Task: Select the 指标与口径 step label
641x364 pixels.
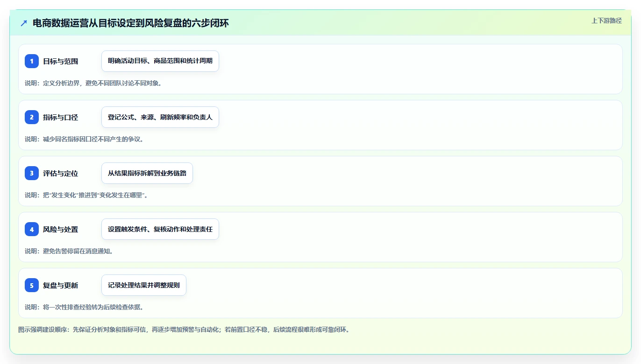Action: pos(60,117)
